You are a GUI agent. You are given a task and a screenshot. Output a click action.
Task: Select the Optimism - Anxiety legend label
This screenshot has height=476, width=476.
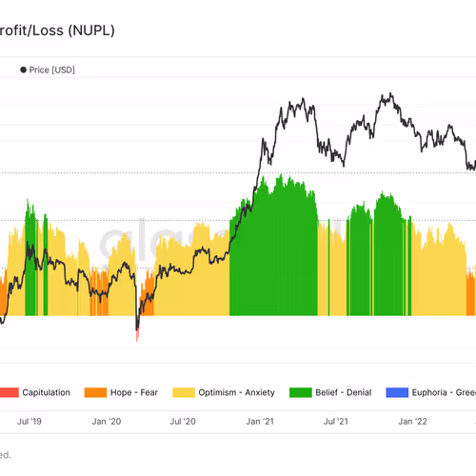(x=236, y=392)
